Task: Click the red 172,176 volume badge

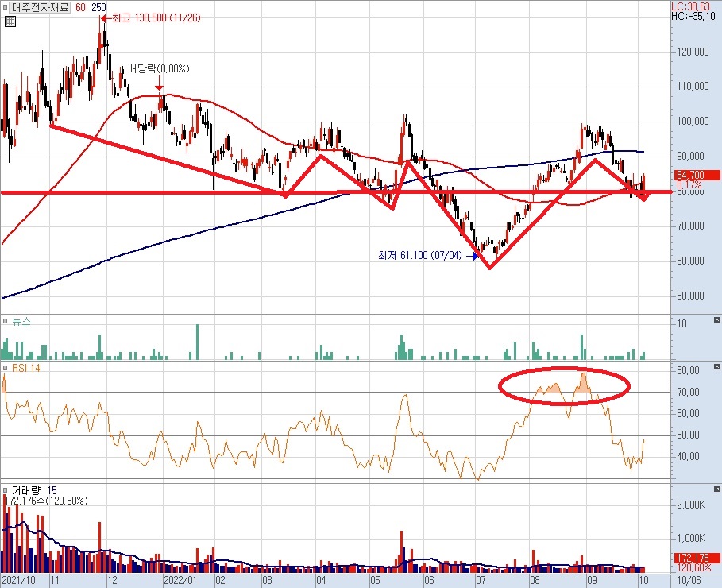Action: 697,558
